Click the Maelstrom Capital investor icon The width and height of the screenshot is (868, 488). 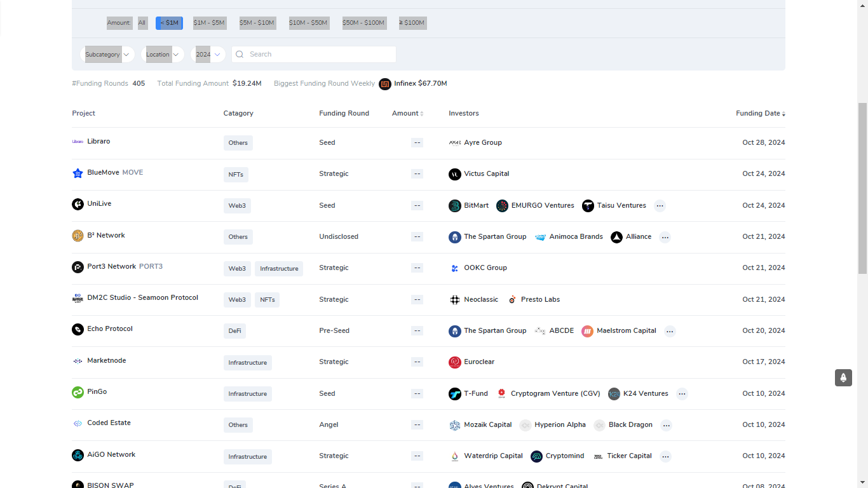[x=587, y=331]
